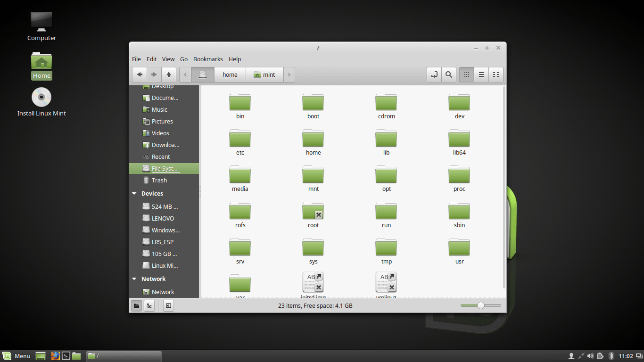
Task: Show treeview in the sidebar
Action: click(x=149, y=305)
